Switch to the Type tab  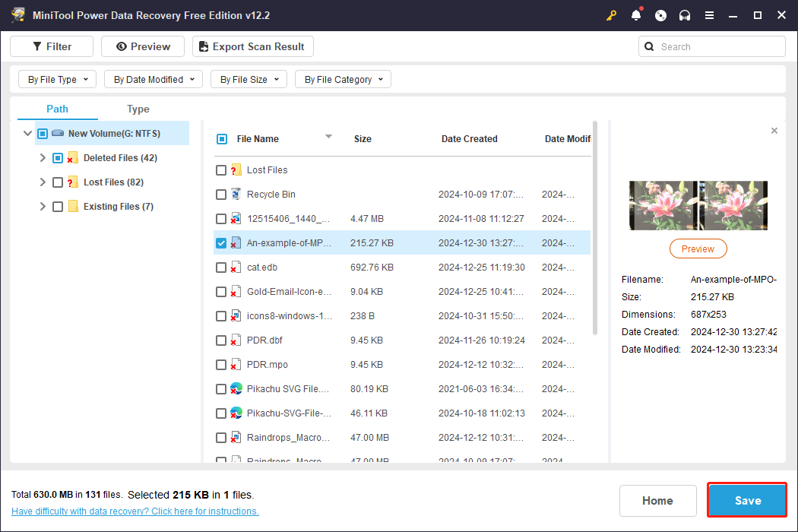click(x=138, y=109)
